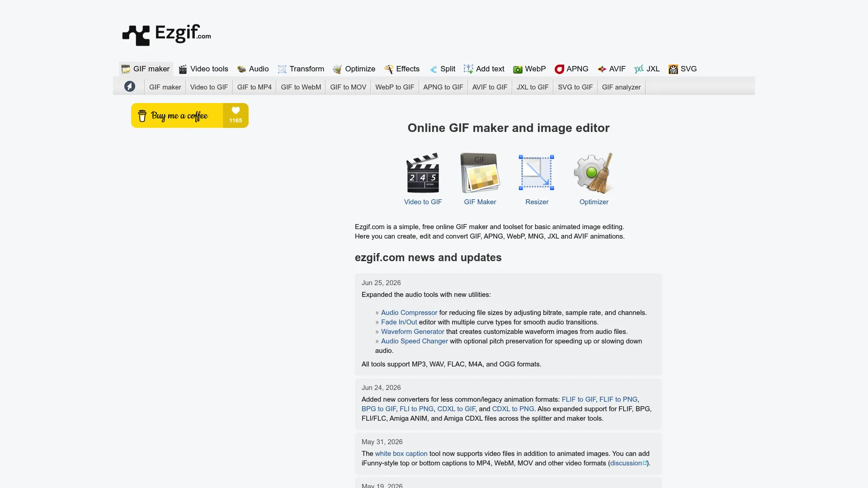Select SVG to GIF submenu item
This screenshot has height=488, width=868.
(x=575, y=87)
